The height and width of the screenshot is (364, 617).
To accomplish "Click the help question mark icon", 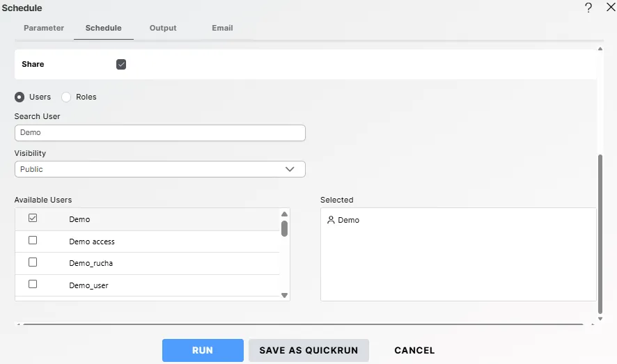I will tap(588, 8).
